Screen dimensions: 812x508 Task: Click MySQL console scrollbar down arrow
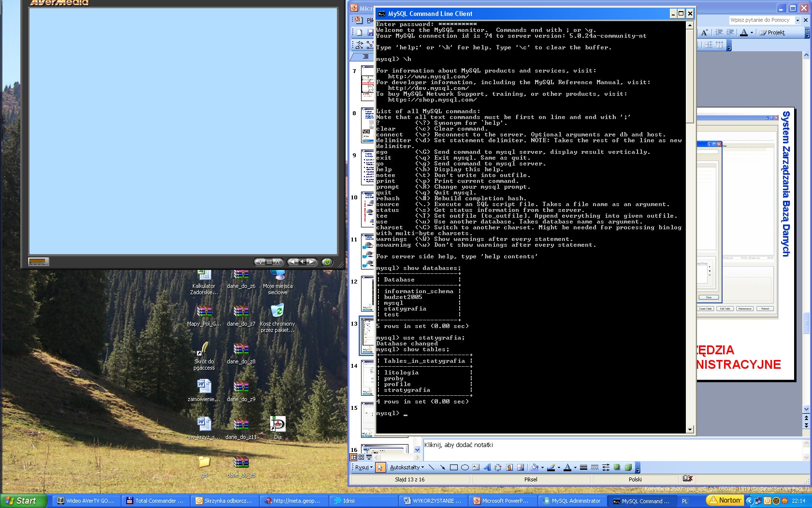tap(690, 429)
